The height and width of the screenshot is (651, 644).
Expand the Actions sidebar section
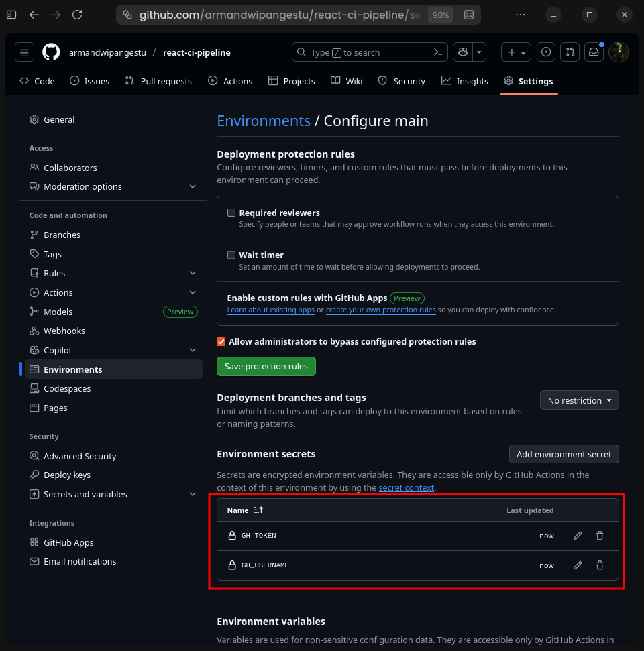(193, 292)
